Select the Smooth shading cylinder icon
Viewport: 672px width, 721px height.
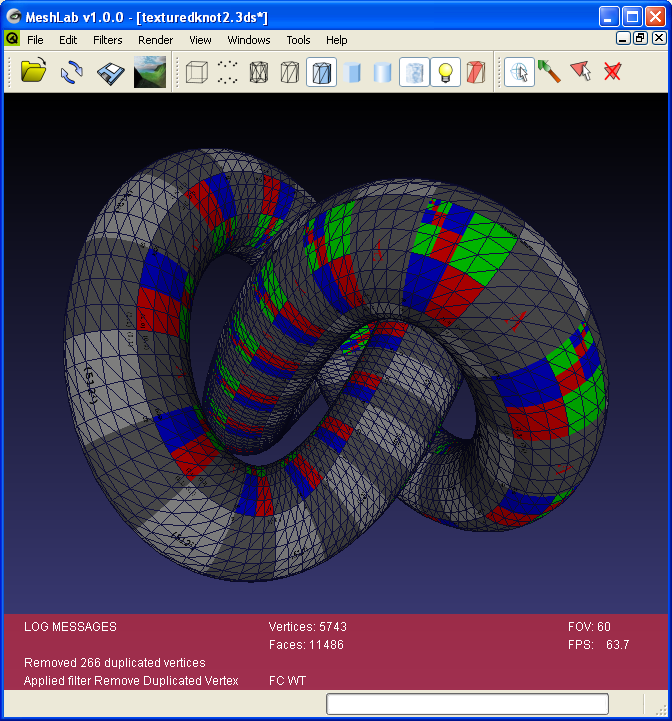tap(383, 72)
